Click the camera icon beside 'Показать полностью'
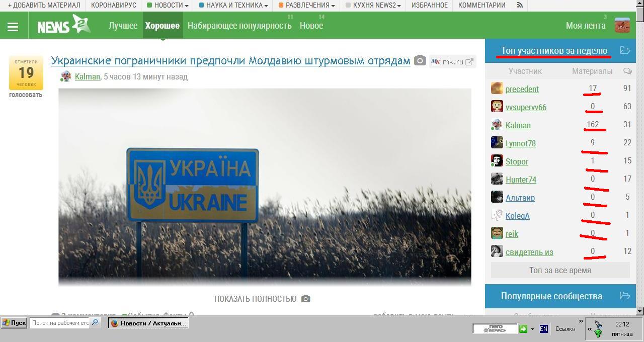This screenshot has width=644, height=342. click(x=306, y=299)
